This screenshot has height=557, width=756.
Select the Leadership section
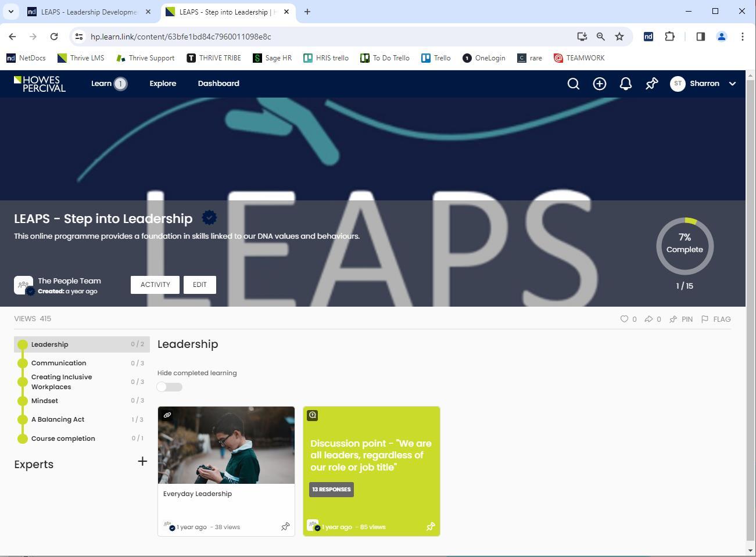coord(82,344)
